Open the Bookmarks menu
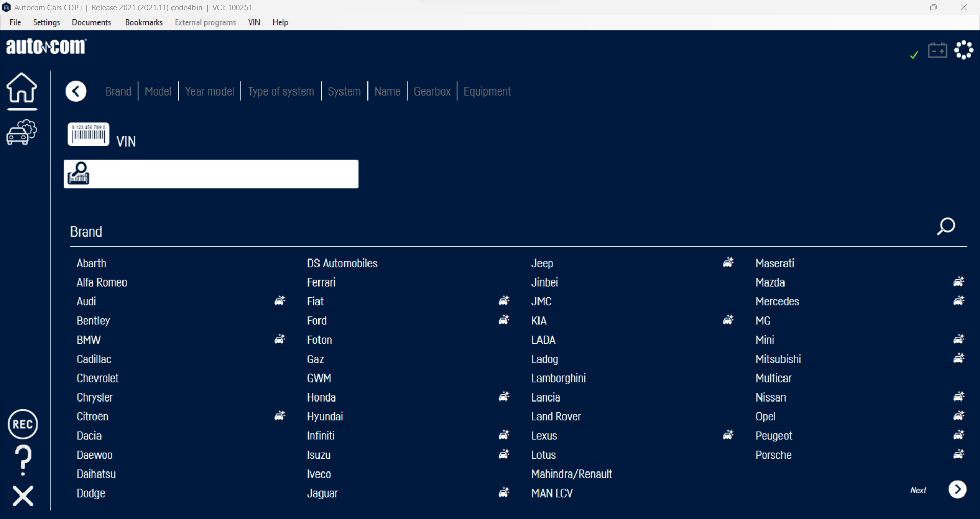 tap(144, 22)
